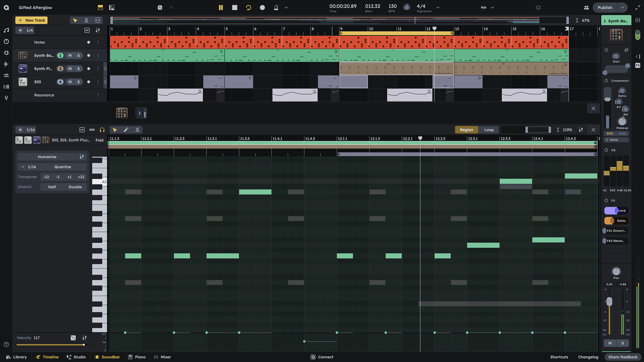The width and height of the screenshot is (644, 362).
Task: Click the Synth Pluck track instrument icon
Action: [x=23, y=69]
